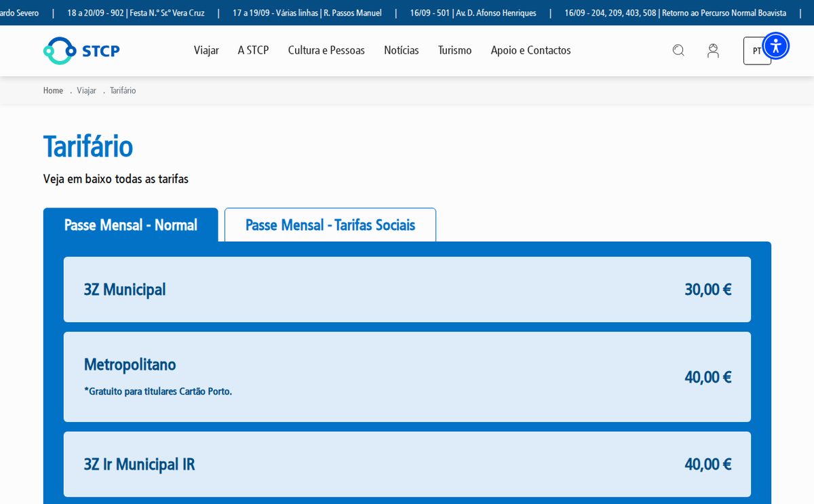Open the A STCP menu

(x=253, y=50)
